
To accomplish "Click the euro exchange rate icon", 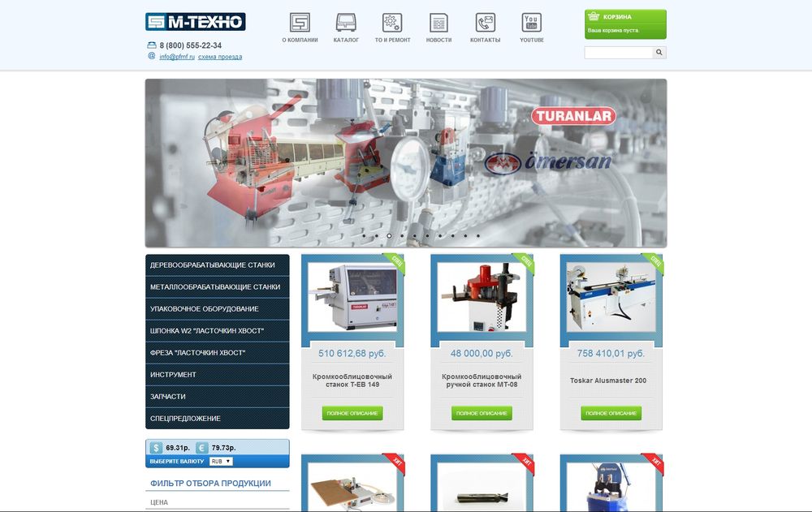I will pyautogui.click(x=201, y=448).
